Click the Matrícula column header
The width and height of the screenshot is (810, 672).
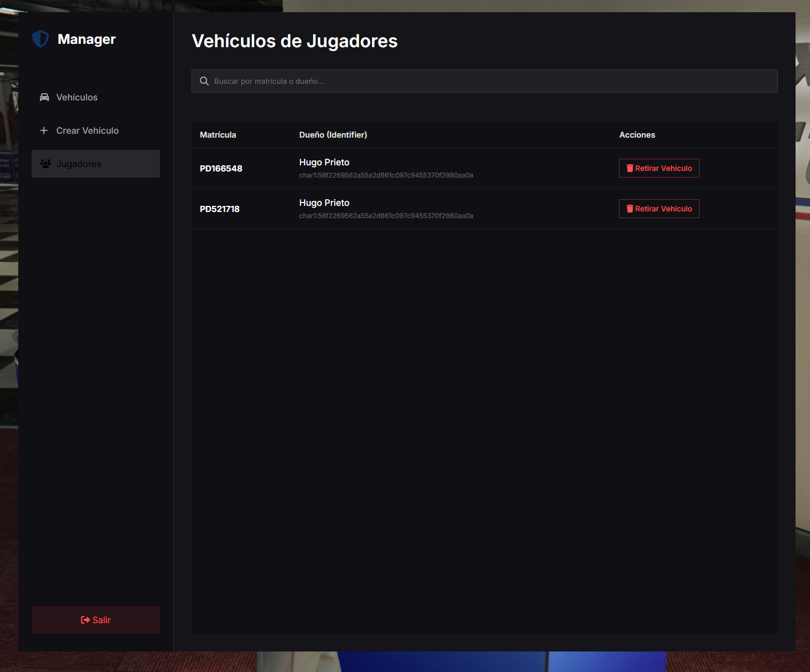(x=218, y=135)
